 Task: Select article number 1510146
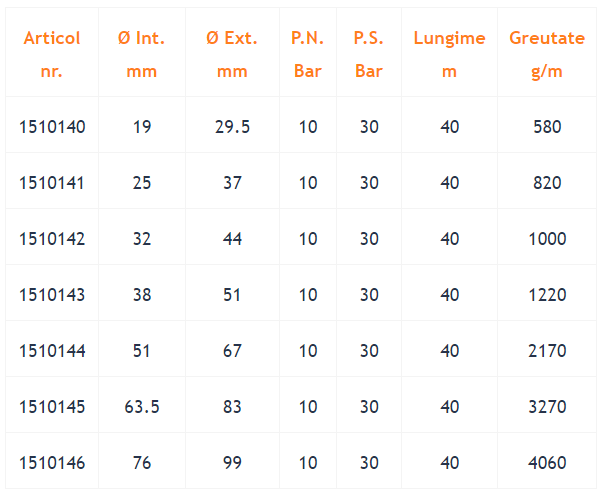click(52, 463)
